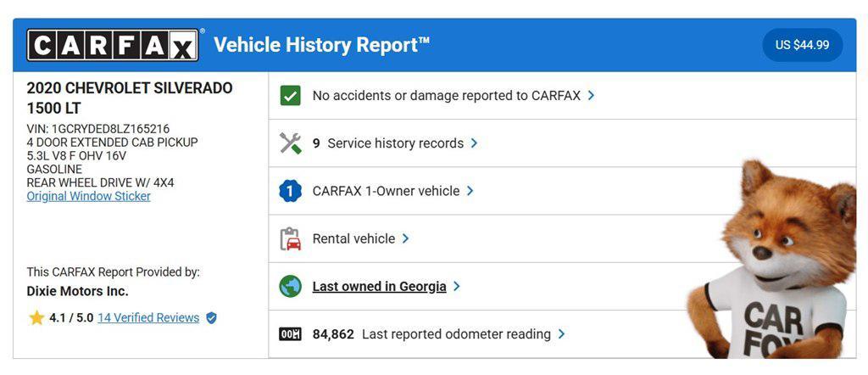Click the blue 1-Owner badge icon
The width and height of the screenshot is (868, 375).
tap(290, 191)
